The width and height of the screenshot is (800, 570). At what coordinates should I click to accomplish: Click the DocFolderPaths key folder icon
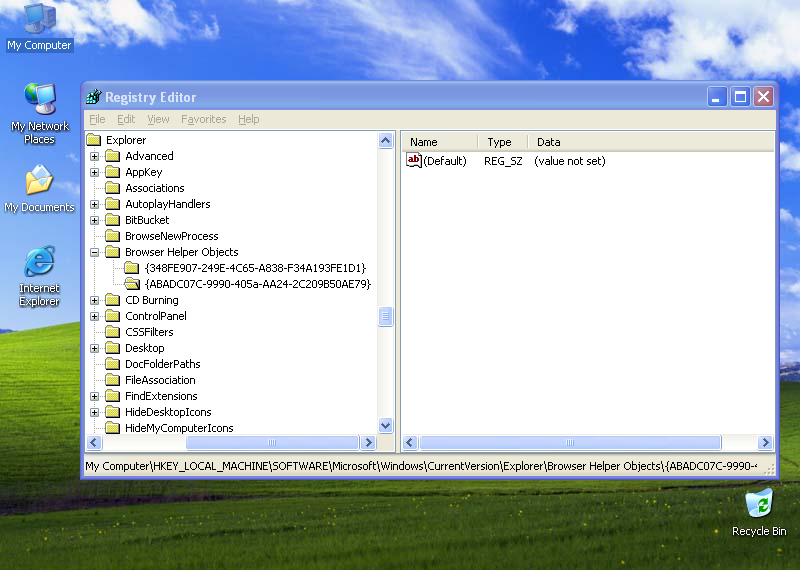point(113,364)
